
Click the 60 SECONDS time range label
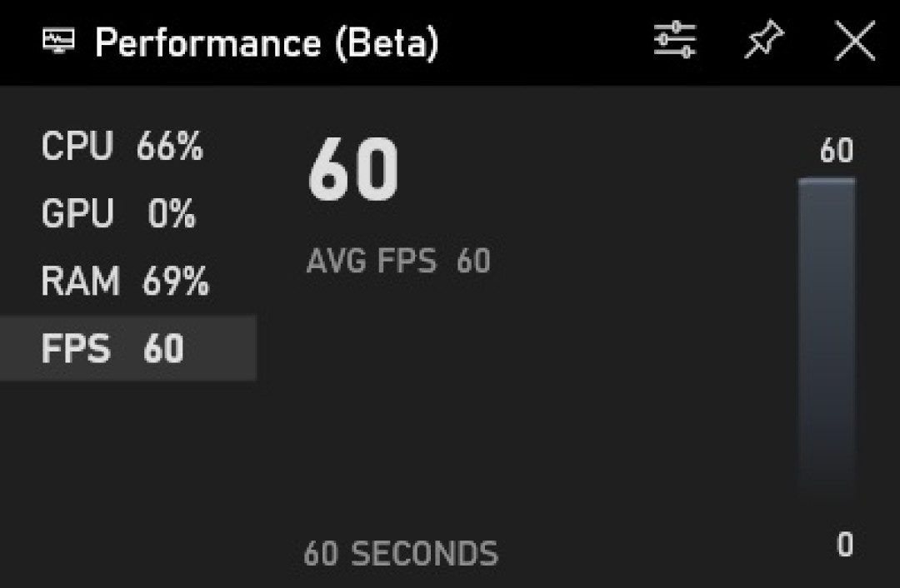[401, 554]
